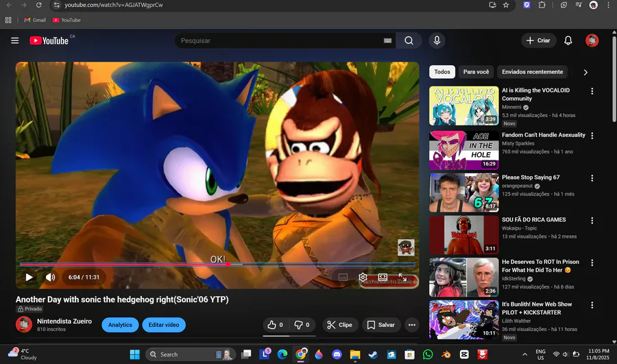Open video settings gear
The height and width of the screenshot is (364, 617).
pos(363,278)
